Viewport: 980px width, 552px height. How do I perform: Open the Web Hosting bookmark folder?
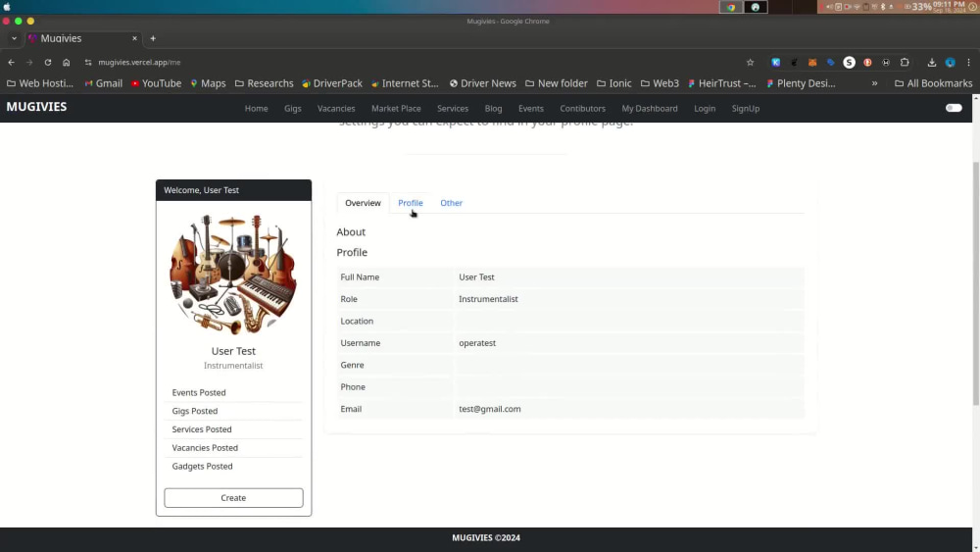pyautogui.click(x=40, y=83)
